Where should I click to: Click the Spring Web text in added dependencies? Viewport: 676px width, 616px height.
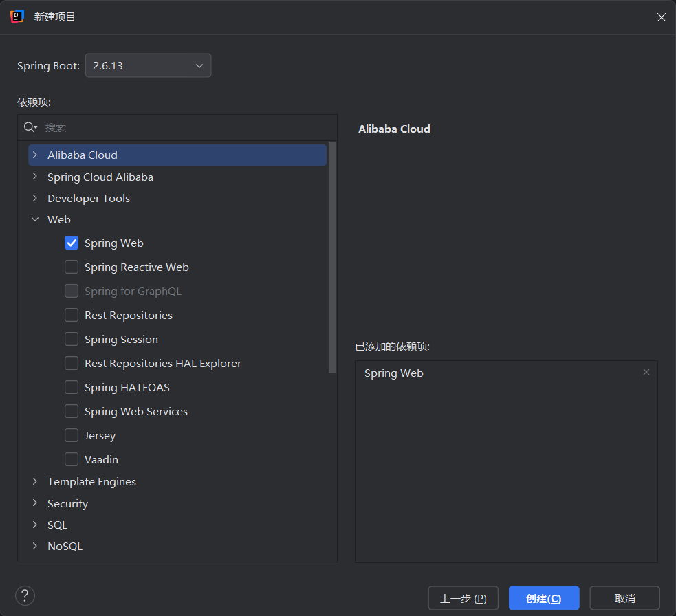click(x=393, y=373)
